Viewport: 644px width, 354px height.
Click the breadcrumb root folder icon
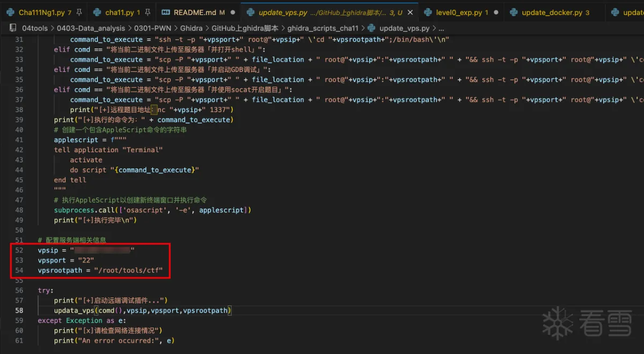(13, 28)
